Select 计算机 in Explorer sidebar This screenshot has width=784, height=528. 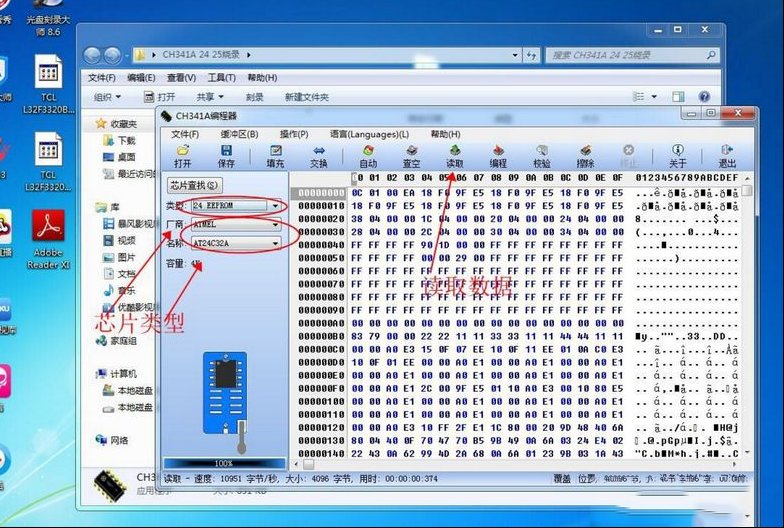116,374
